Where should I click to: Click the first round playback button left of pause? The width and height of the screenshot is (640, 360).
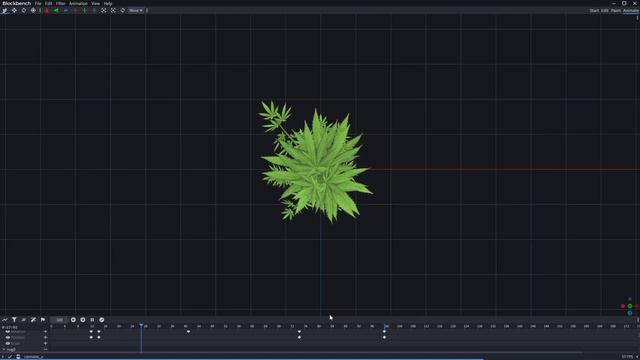[73, 320]
